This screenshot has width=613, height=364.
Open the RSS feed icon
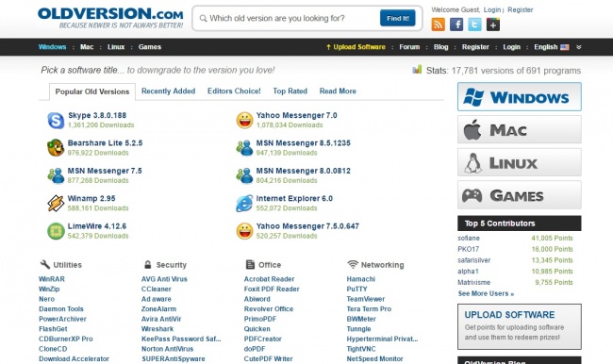click(x=438, y=25)
